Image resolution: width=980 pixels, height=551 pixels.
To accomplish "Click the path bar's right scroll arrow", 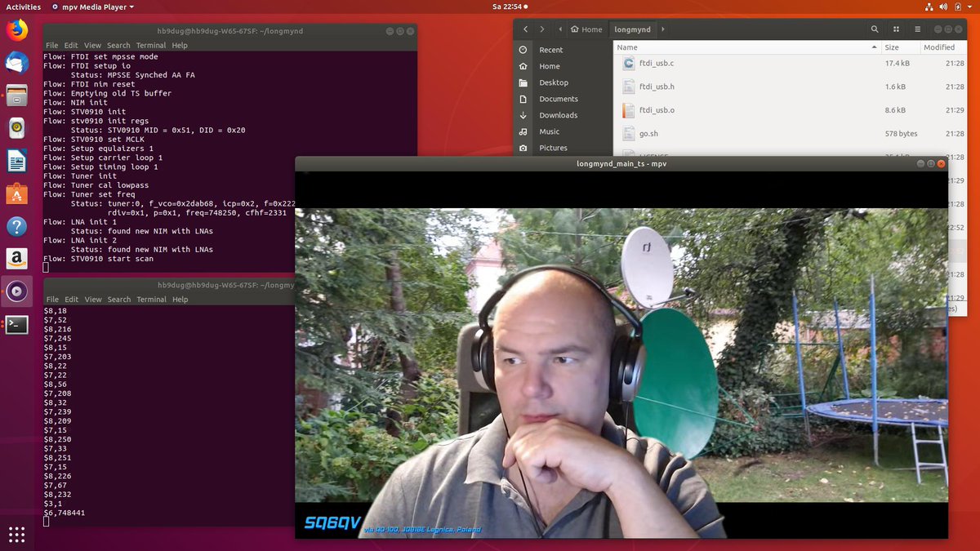I will (x=662, y=29).
